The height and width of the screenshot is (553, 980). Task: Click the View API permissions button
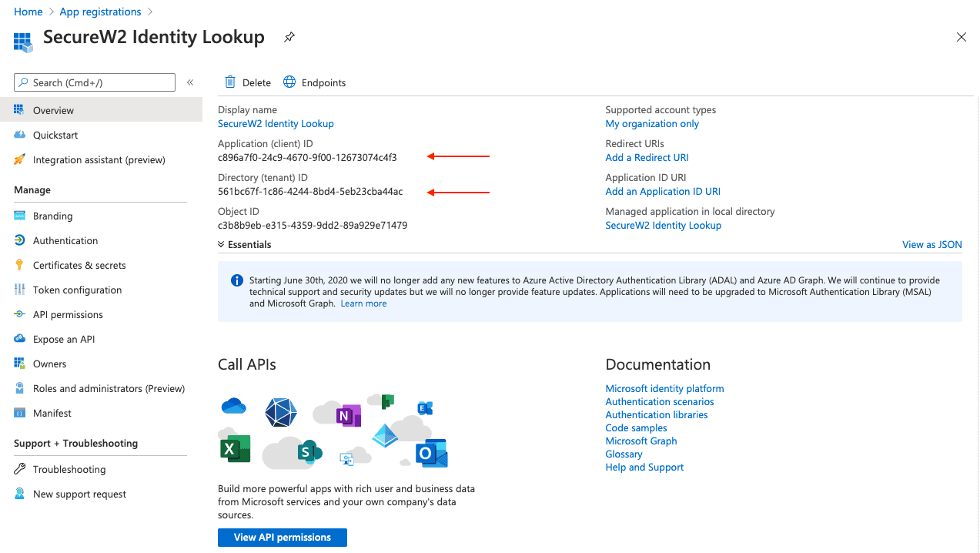283,538
